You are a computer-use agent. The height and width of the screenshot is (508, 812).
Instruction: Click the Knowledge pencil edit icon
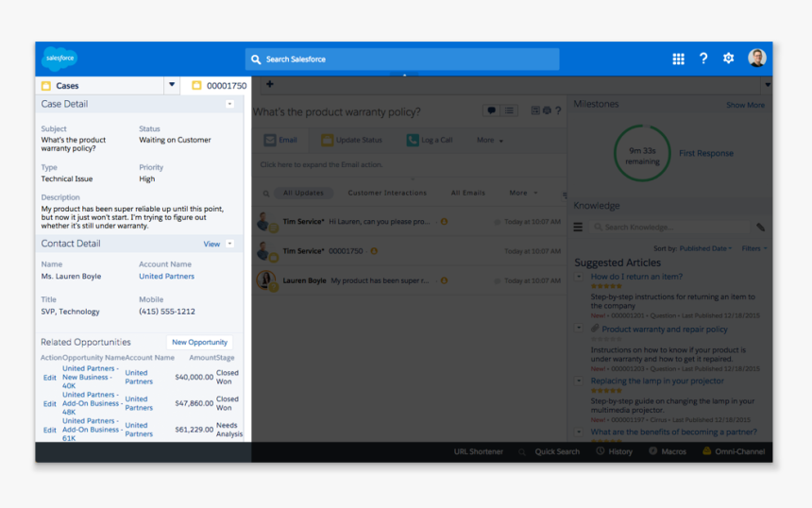pos(760,227)
